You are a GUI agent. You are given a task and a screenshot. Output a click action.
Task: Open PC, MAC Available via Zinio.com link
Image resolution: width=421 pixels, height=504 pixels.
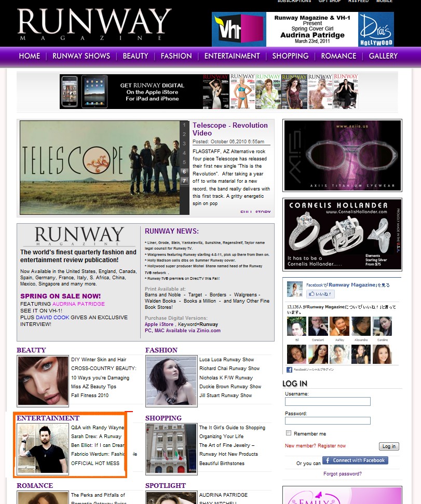click(183, 331)
